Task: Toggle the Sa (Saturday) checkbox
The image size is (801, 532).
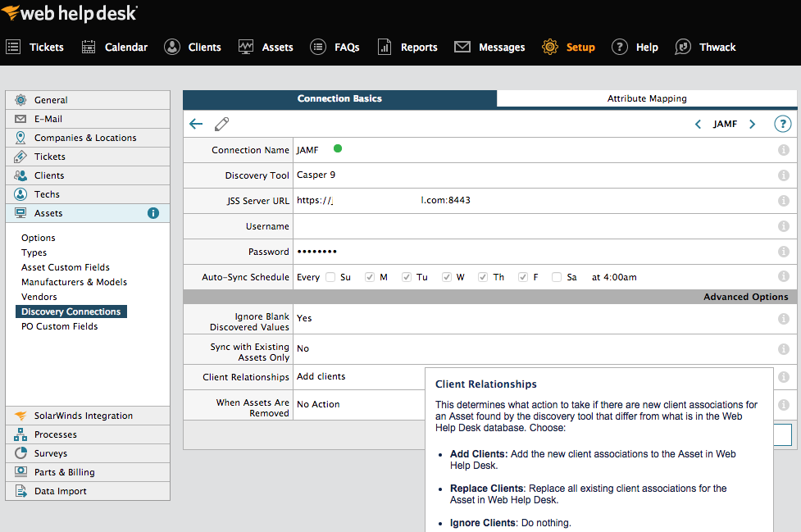Action: click(557, 277)
